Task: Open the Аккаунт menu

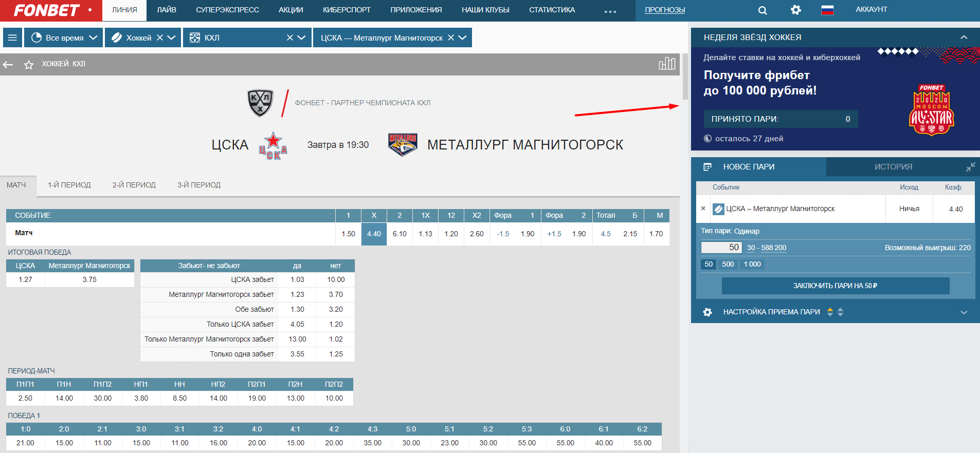Action: (x=872, y=10)
